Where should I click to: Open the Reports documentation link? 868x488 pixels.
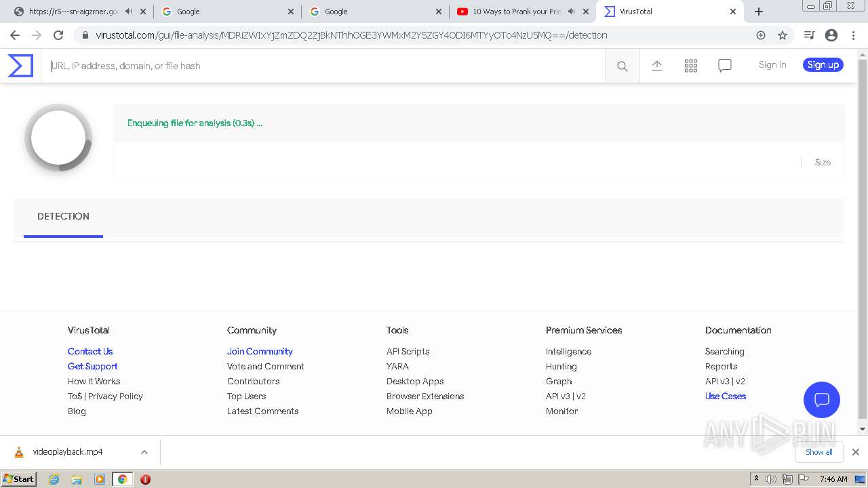pos(721,366)
